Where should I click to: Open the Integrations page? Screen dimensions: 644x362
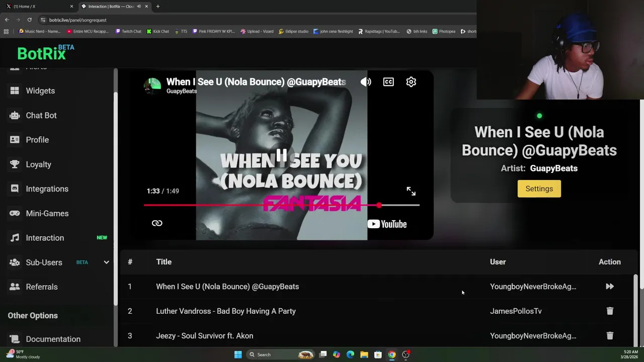coord(47,189)
